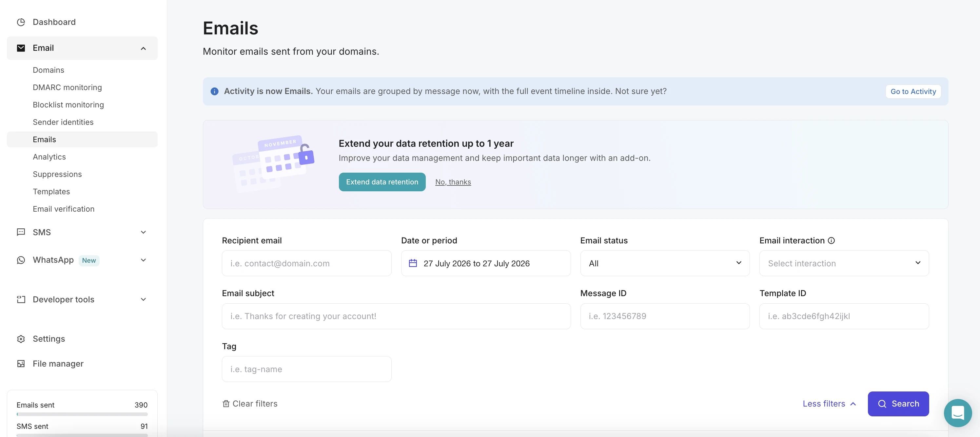Open Sender identities page

pos(63,122)
